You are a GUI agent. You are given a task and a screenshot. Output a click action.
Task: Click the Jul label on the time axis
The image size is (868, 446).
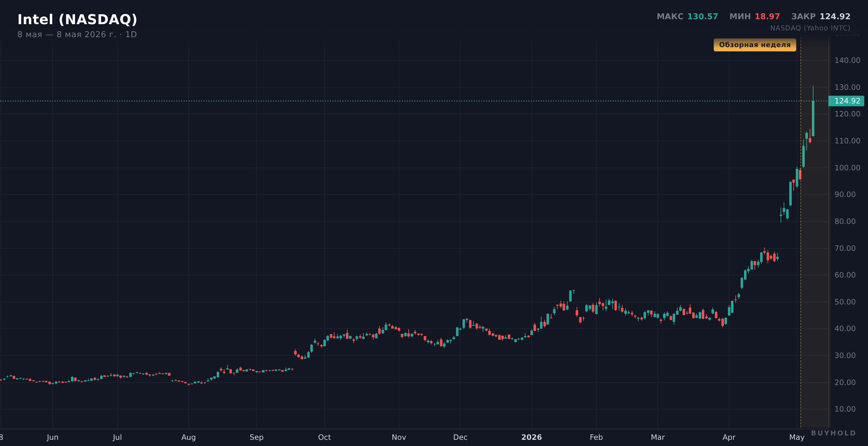[x=117, y=437]
